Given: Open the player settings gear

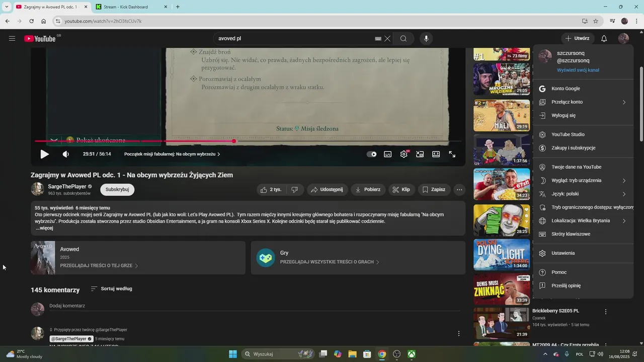Looking at the screenshot, I should click(x=404, y=154).
